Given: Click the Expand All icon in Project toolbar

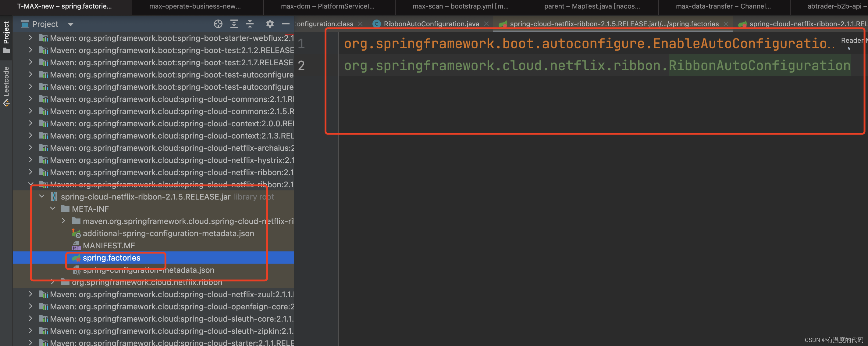Looking at the screenshot, I should point(234,24).
